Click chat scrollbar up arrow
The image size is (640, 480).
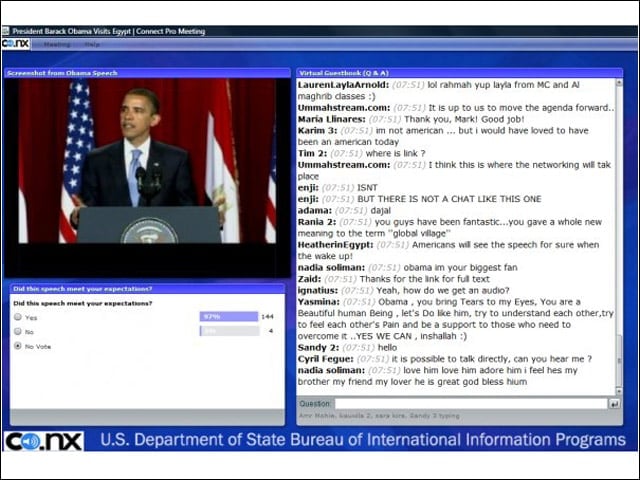[x=619, y=83]
